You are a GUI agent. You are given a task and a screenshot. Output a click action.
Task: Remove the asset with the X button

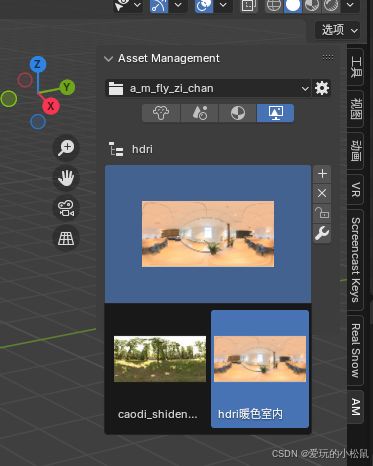click(322, 193)
